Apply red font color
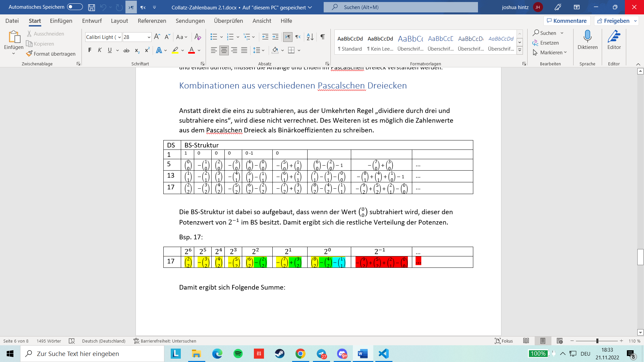 (192, 50)
